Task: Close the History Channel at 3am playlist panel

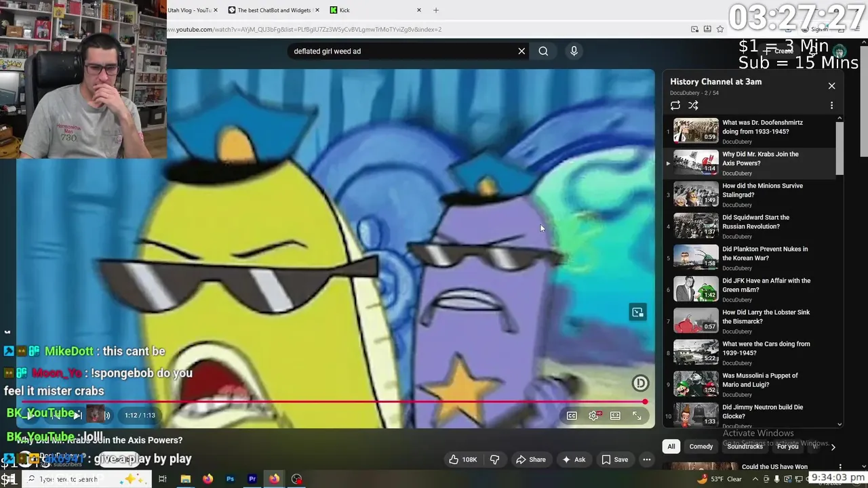Action: 831,86
